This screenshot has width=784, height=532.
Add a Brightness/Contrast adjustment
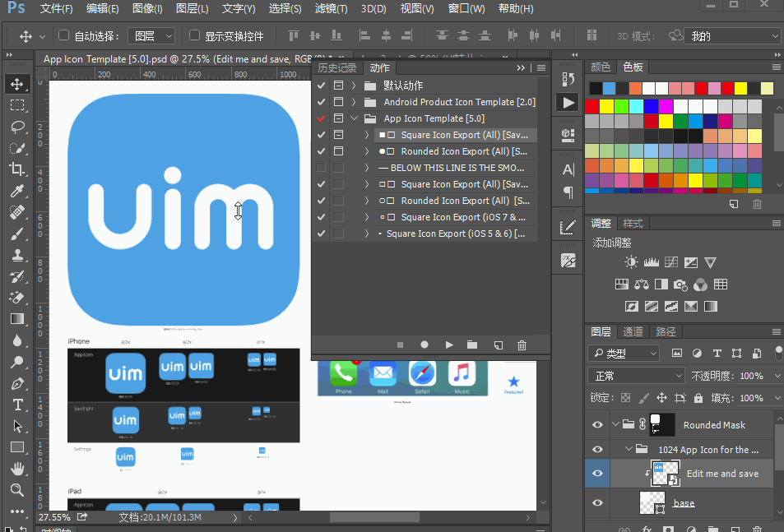631,262
